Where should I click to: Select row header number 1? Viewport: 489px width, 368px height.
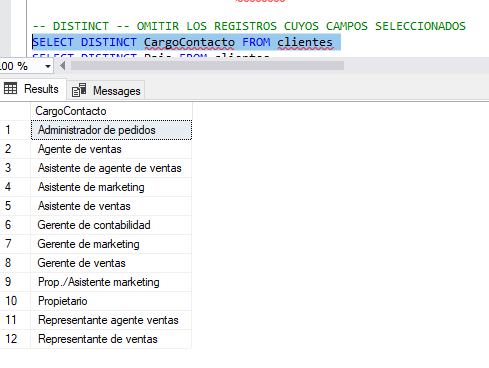pos(15,130)
